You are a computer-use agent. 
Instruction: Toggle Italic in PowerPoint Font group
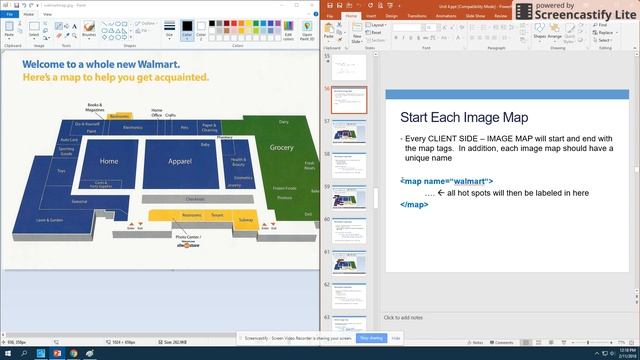point(403,38)
